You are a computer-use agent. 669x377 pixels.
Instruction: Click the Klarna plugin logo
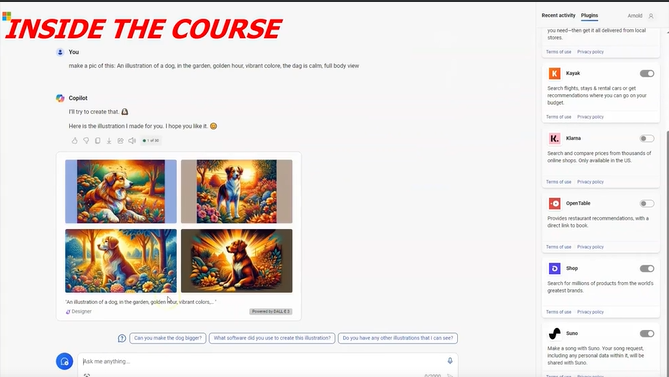555,138
